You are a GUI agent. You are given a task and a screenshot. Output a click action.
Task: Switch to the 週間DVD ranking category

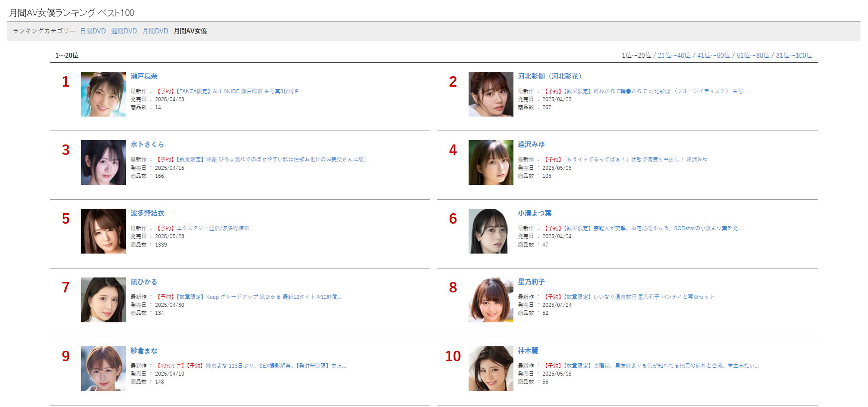pos(124,31)
